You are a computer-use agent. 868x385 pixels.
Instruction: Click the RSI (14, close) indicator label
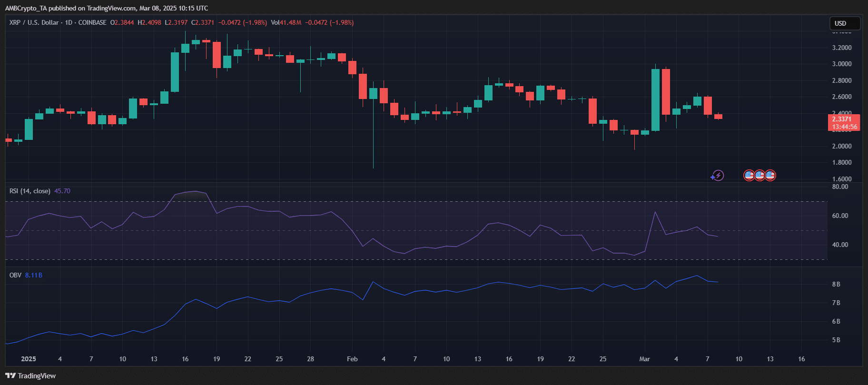30,191
